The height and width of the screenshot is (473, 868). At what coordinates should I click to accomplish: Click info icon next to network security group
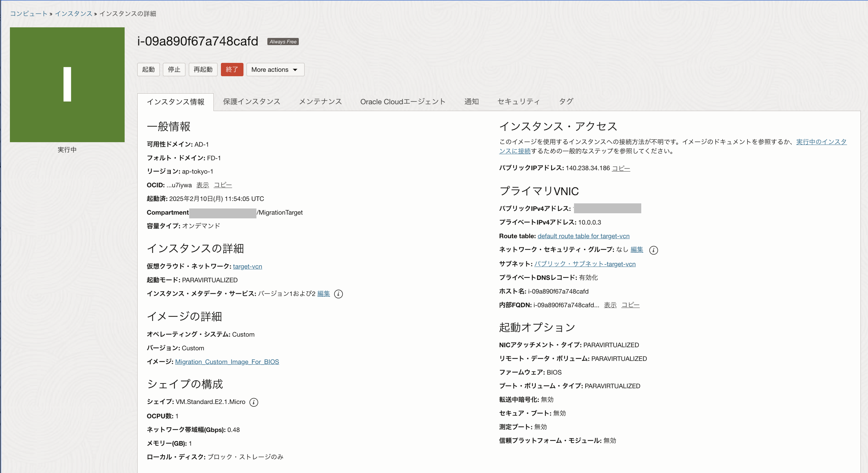(653, 250)
